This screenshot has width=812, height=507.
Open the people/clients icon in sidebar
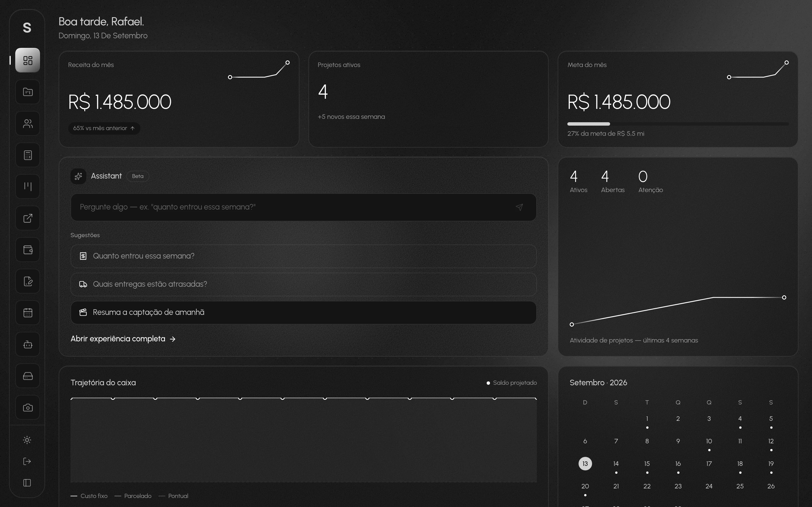click(x=28, y=124)
